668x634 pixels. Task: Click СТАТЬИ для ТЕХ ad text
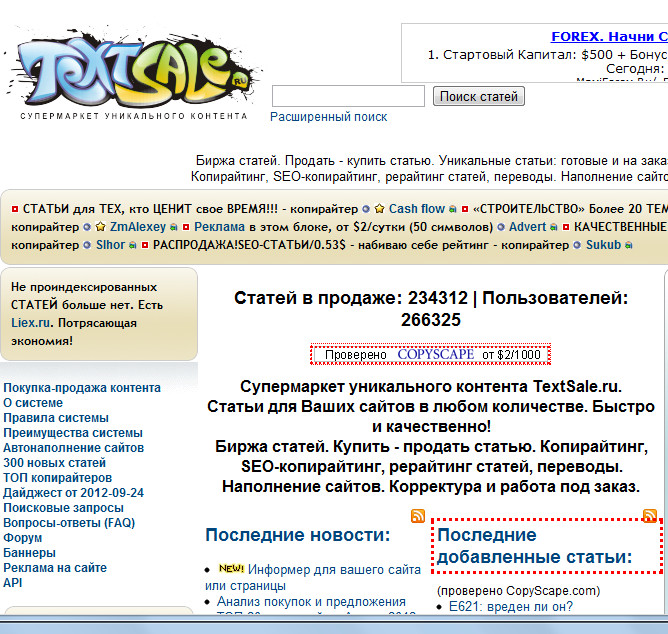pos(150,209)
